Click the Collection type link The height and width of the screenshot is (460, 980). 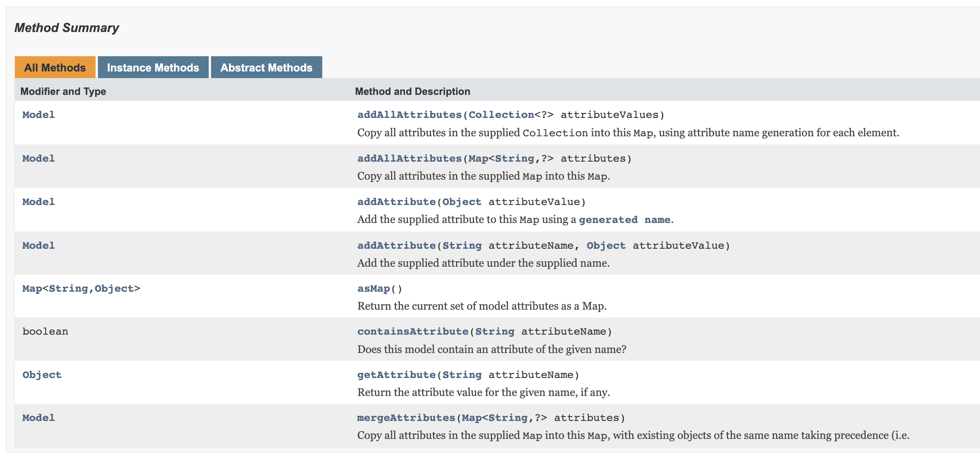(501, 115)
